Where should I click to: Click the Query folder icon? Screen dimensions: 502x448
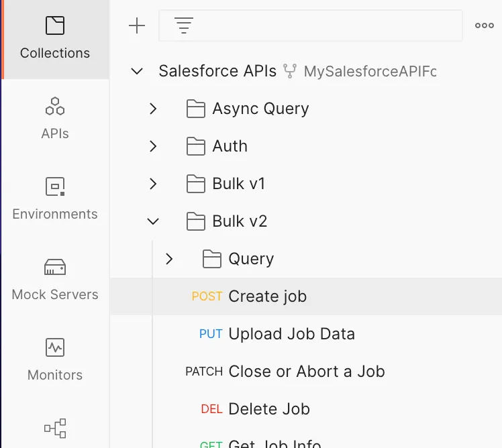tap(211, 259)
